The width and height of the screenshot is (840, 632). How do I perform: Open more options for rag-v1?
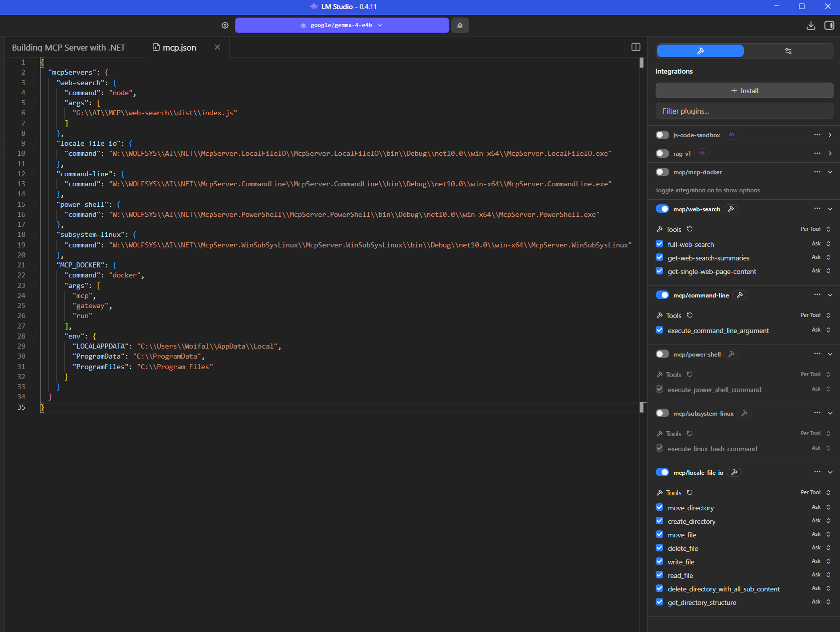[x=817, y=153]
